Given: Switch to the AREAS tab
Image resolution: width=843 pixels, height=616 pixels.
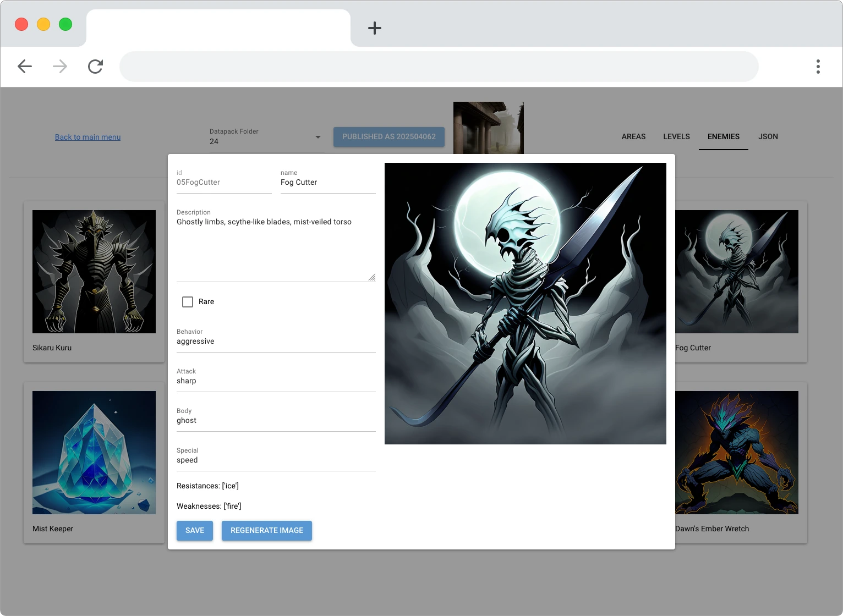Looking at the screenshot, I should 633,136.
